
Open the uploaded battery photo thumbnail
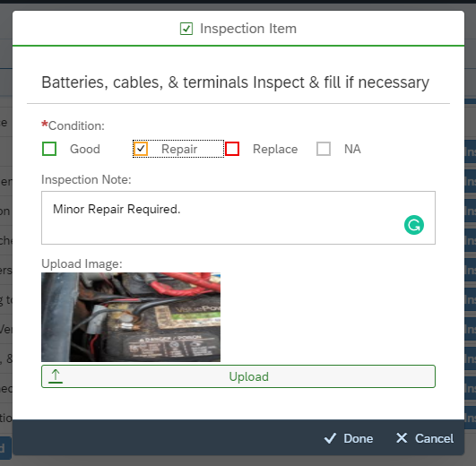pyautogui.click(x=131, y=317)
